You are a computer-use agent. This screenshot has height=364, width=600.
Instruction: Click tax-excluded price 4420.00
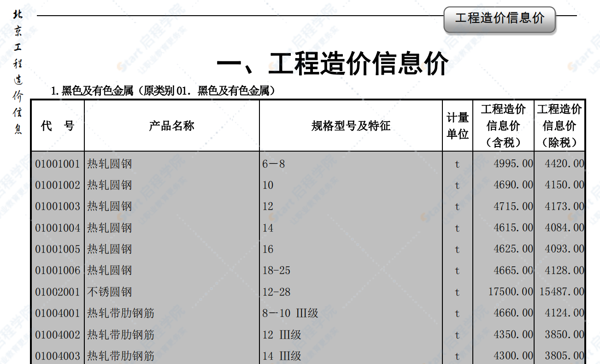(x=565, y=164)
